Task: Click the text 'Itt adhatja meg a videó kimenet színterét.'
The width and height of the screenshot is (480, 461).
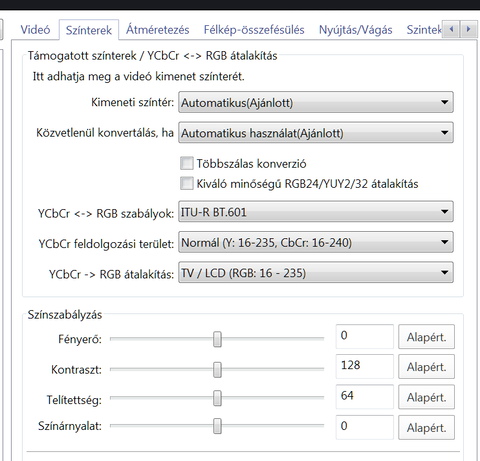Action: tap(139, 77)
